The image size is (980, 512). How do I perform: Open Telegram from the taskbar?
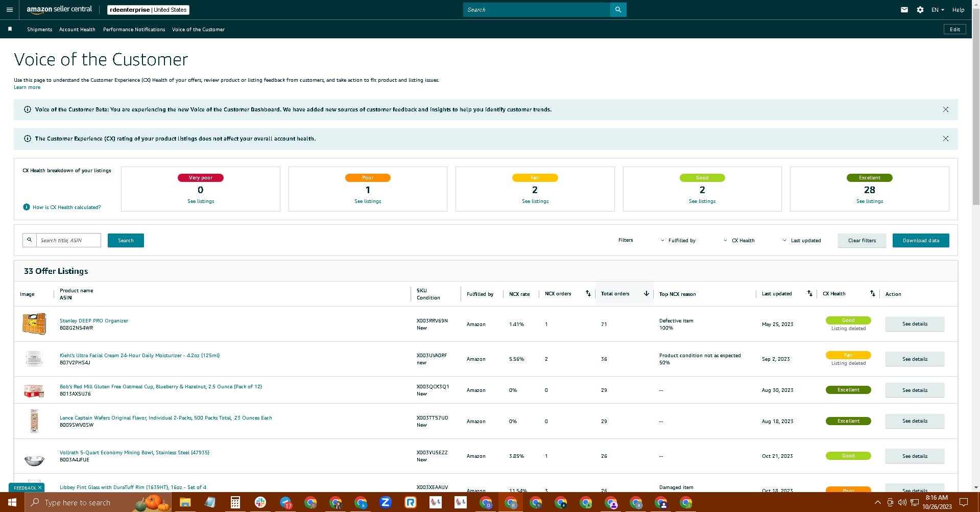click(x=285, y=502)
